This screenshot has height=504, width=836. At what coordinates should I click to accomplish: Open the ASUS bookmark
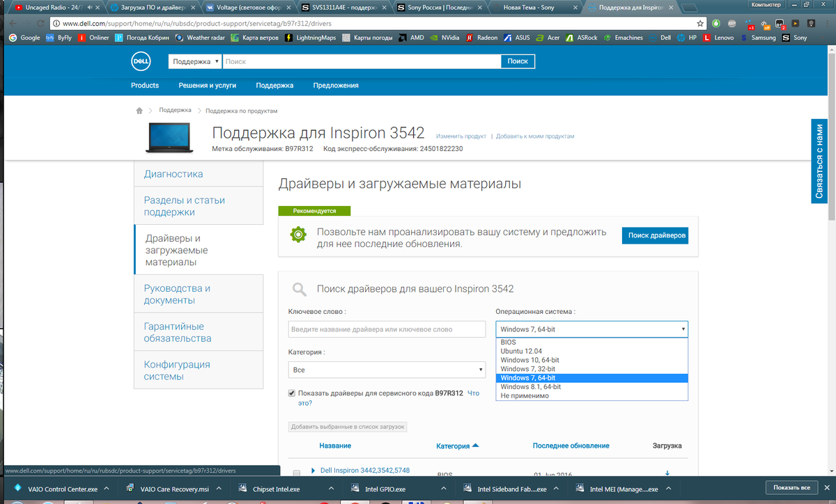coord(517,38)
